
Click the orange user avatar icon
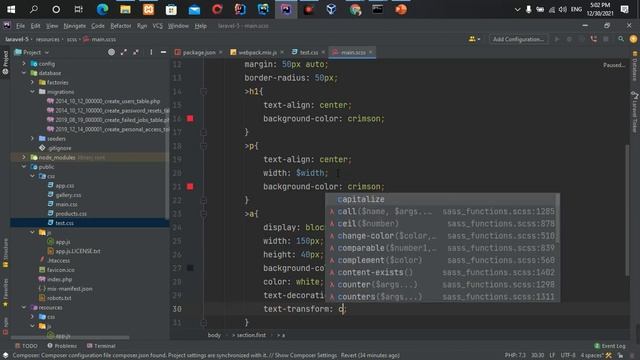coord(633,39)
